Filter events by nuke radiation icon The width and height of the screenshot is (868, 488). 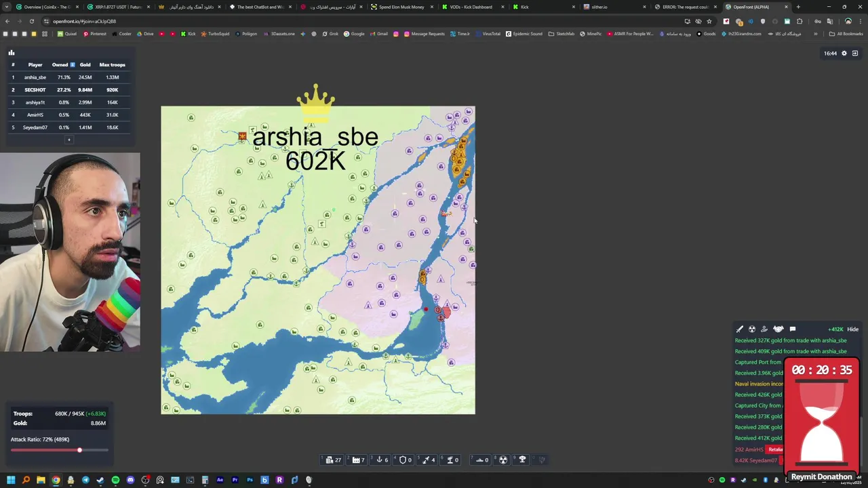(x=752, y=329)
